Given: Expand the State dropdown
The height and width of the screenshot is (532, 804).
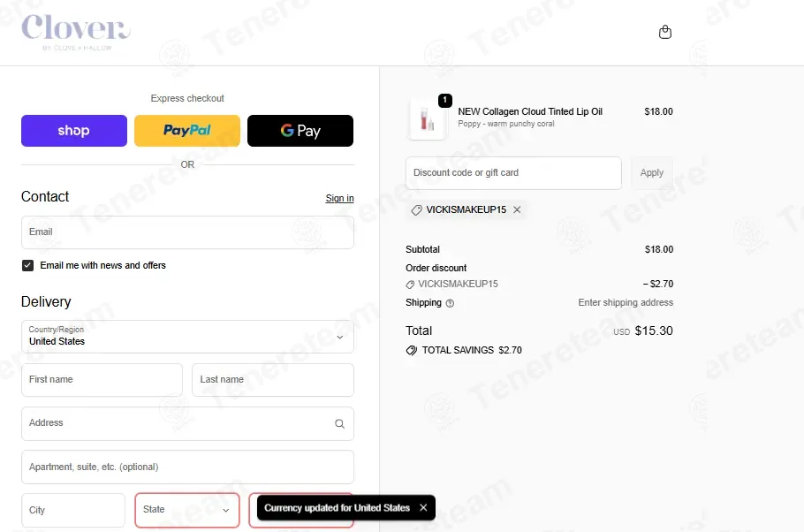Looking at the screenshot, I should click(187, 510).
